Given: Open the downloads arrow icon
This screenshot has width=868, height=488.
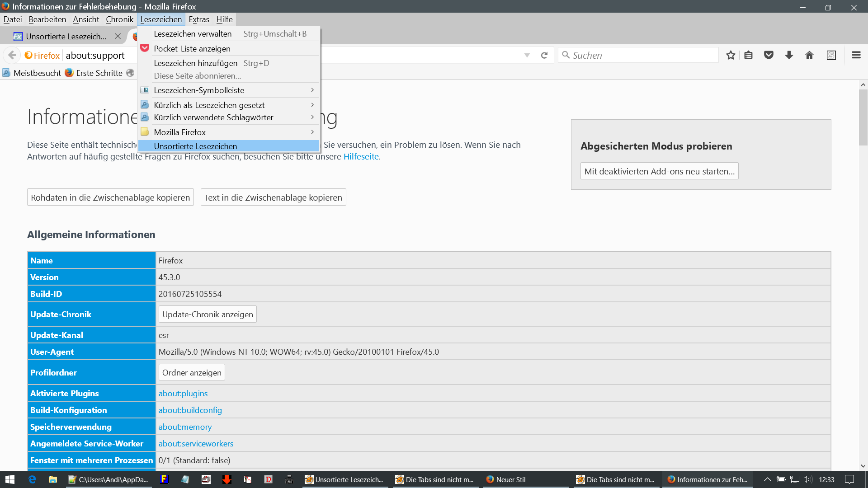Looking at the screenshot, I should coord(789,55).
